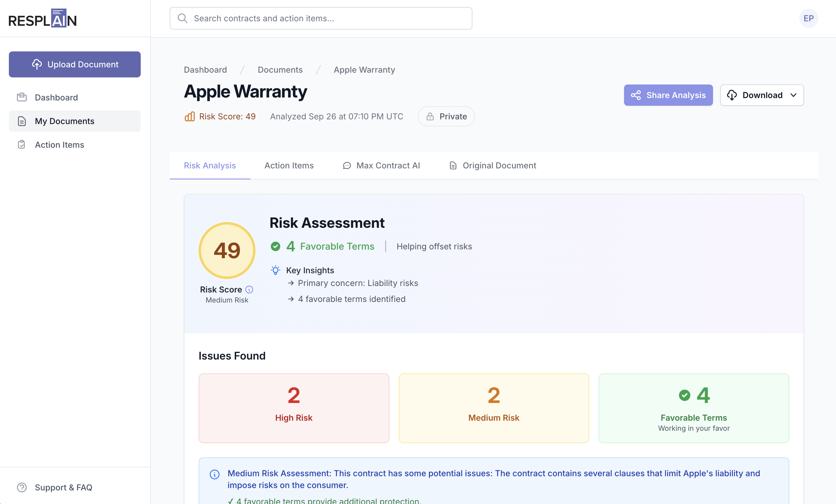Screen dimensions: 836x504
Task: Click the contracts search input field
Action: click(x=321, y=18)
